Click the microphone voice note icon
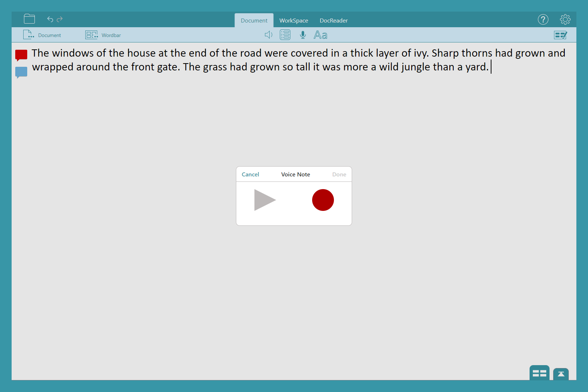 (303, 35)
